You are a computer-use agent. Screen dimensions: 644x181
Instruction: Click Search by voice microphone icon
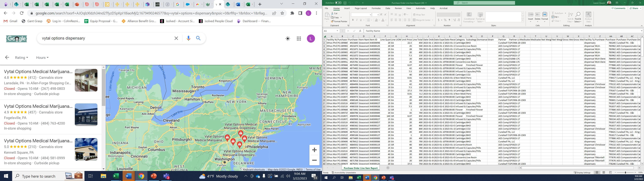tap(189, 38)
